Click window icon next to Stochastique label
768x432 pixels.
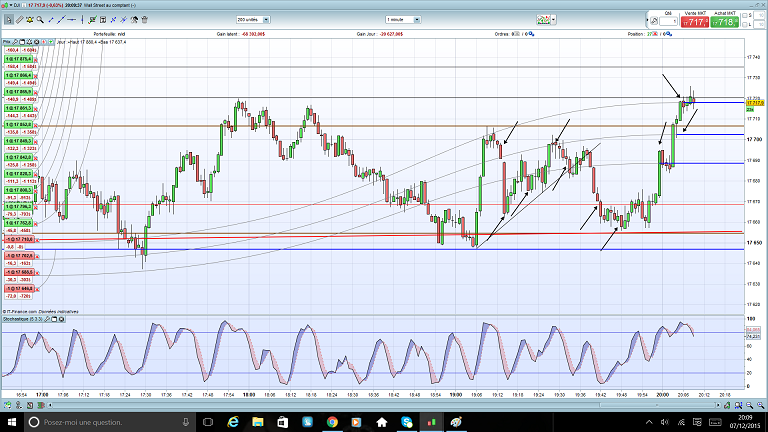pyautogui.click(x=54, y=319)
